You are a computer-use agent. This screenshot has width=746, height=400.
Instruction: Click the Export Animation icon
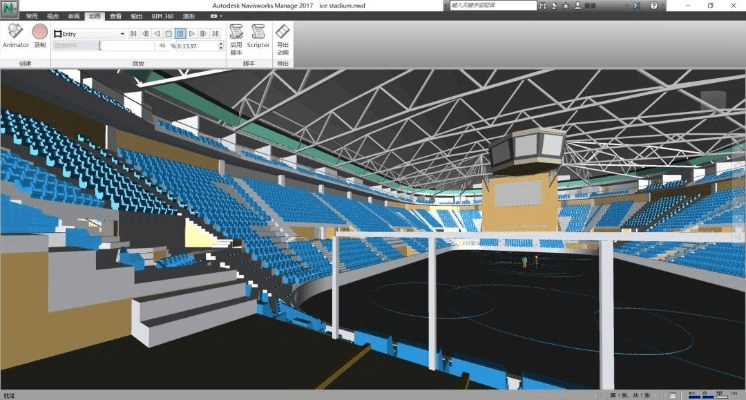283,36
